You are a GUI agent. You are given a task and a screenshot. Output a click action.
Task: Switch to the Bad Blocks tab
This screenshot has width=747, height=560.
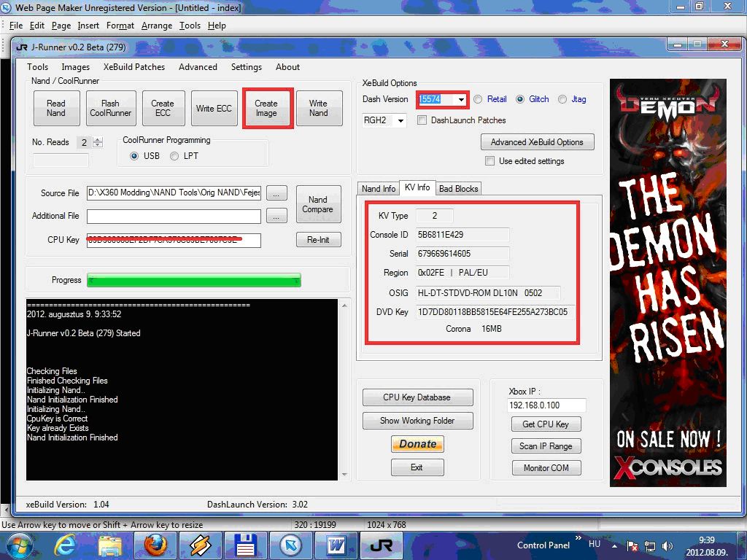[458, 189]
